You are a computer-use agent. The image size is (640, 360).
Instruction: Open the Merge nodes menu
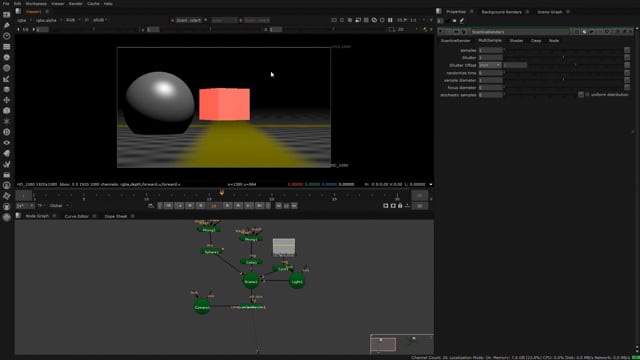[7, 89]
